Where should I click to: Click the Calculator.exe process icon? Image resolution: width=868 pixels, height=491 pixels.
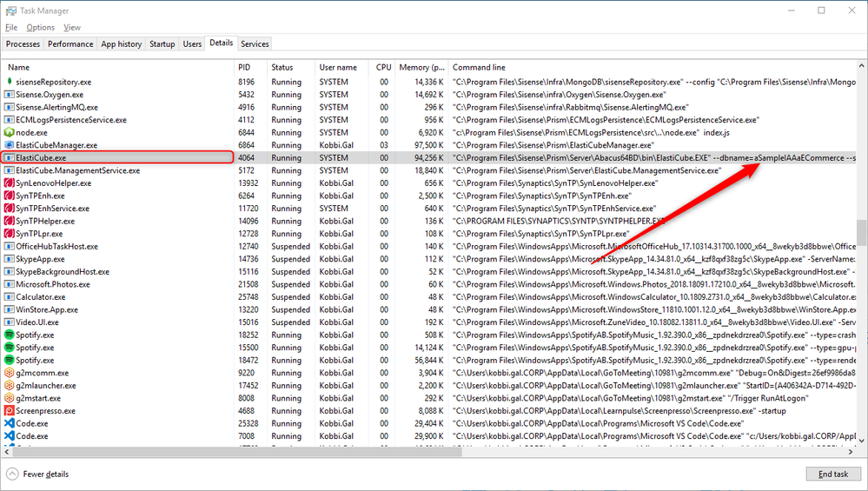[x=10, y=296]
